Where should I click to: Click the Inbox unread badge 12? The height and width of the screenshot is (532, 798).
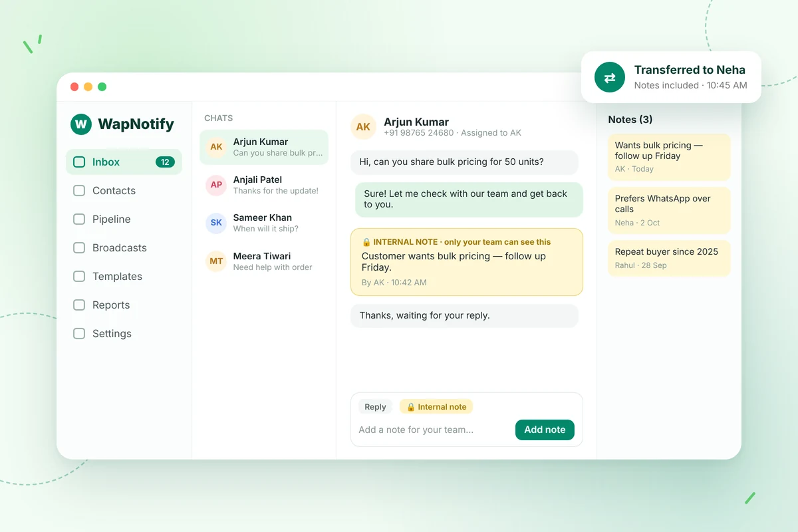[x=165, y=162]
